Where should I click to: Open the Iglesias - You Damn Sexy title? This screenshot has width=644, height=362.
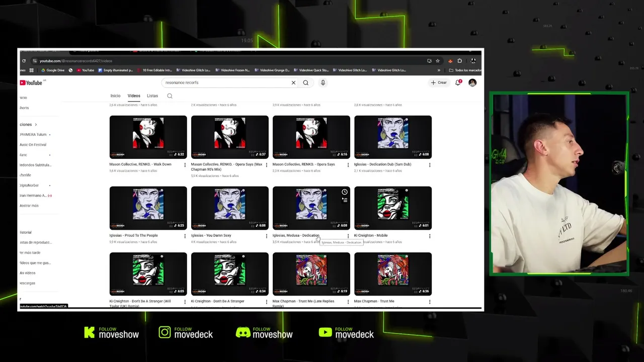coord(211,235)
